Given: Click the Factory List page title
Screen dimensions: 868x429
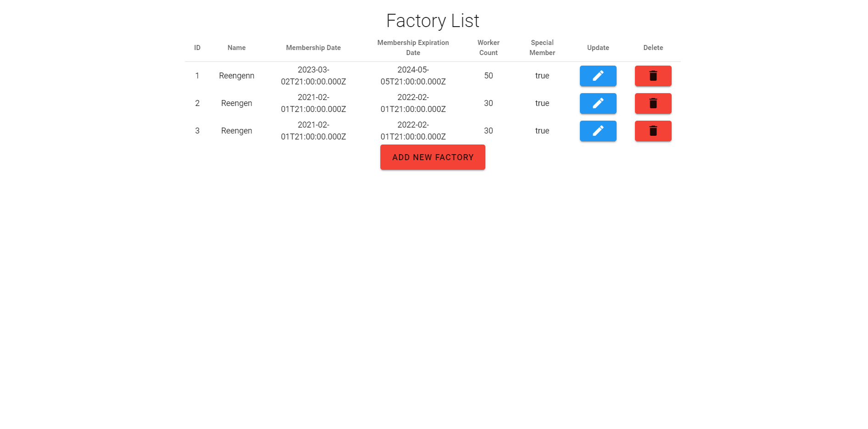Looking at the screenshot, I should [433, 20].
